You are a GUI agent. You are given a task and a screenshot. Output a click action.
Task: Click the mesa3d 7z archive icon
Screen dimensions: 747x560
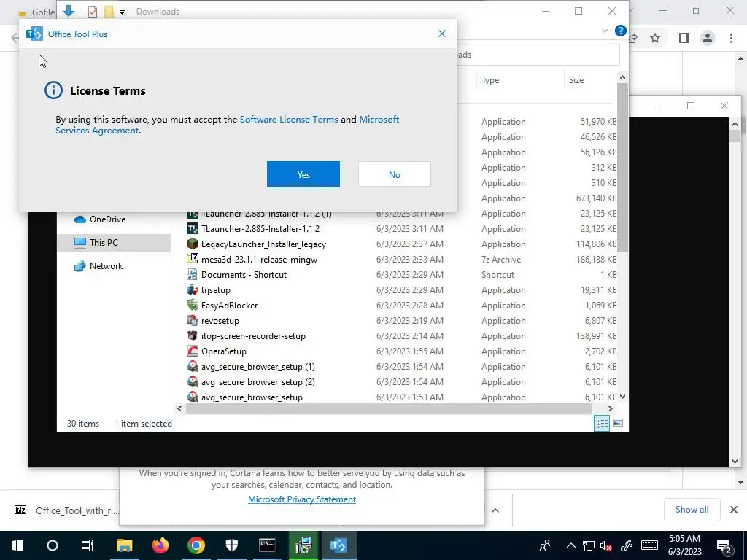[193, 259]
